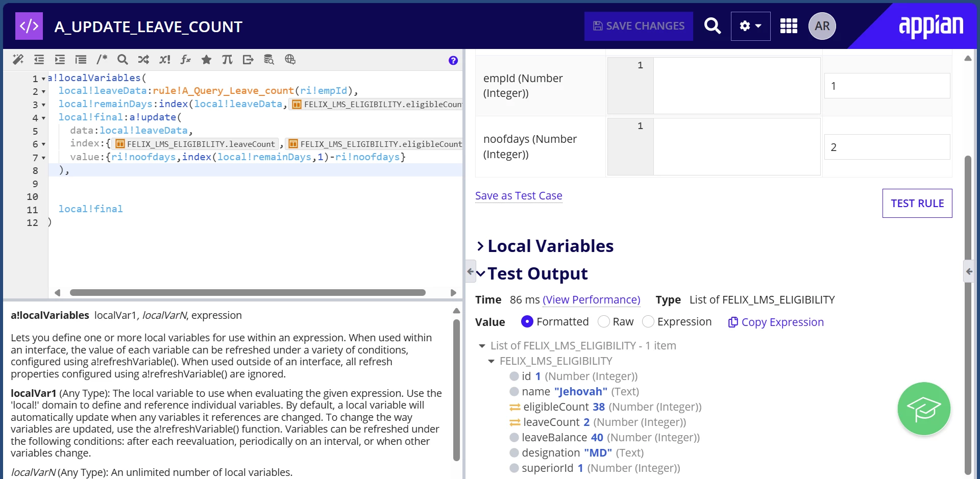Click the pi constant icon

[227, 60]
